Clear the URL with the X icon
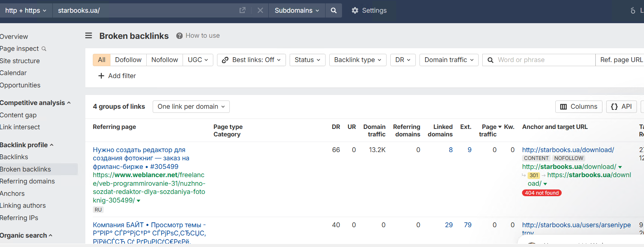 point(260,10)
